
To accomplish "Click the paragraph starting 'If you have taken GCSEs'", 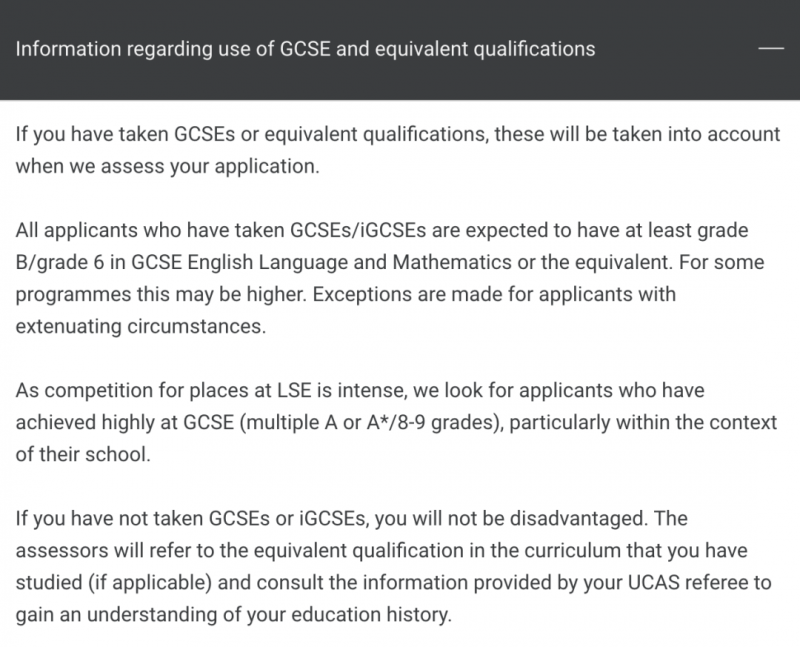I will click(x=398, y=150).
